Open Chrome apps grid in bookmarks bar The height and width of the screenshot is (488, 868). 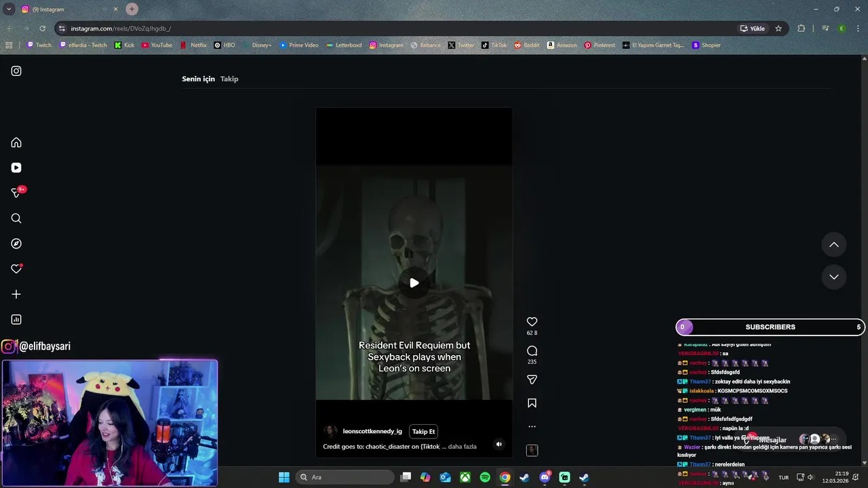pyautogui.click(x=9, y=45)
